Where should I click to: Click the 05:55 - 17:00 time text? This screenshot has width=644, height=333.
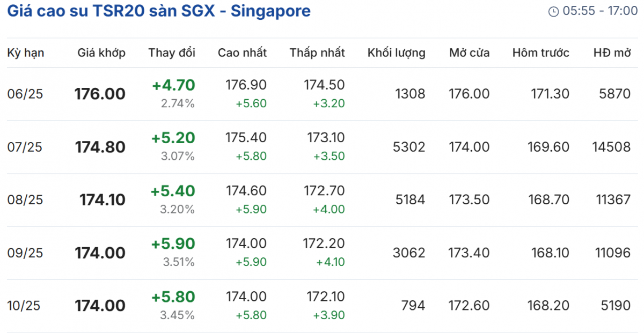(600, 11)
